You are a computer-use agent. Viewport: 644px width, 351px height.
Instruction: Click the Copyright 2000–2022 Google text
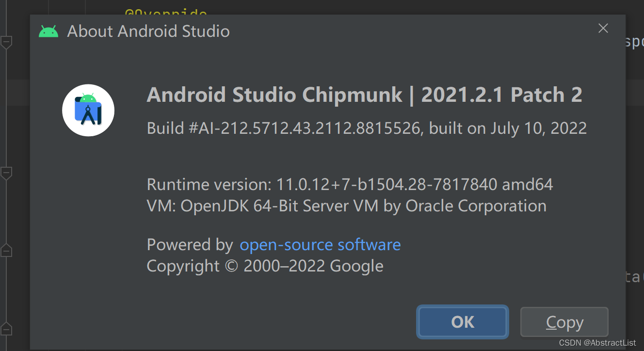(265, 266)
